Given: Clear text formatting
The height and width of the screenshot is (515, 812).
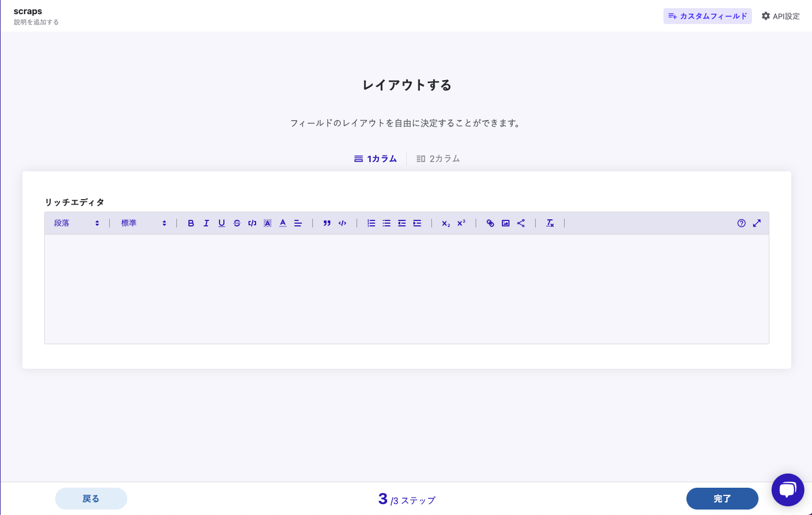Looking at the screenshot, I should (550, 223).
